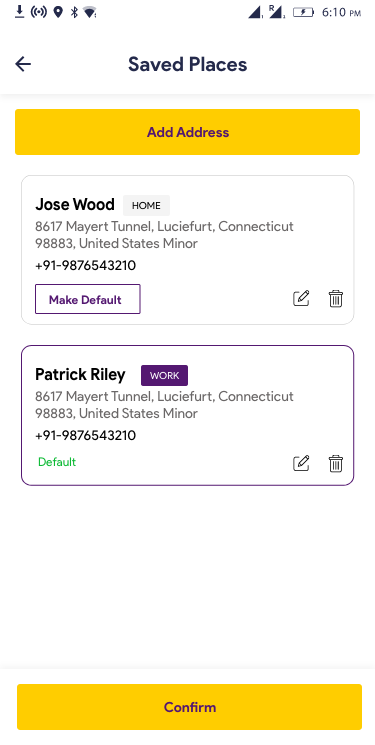Image resolution: width=375 pixels, height=745 pixels.
Task: Tap the WORK tag label
Action: pos(164,375)
